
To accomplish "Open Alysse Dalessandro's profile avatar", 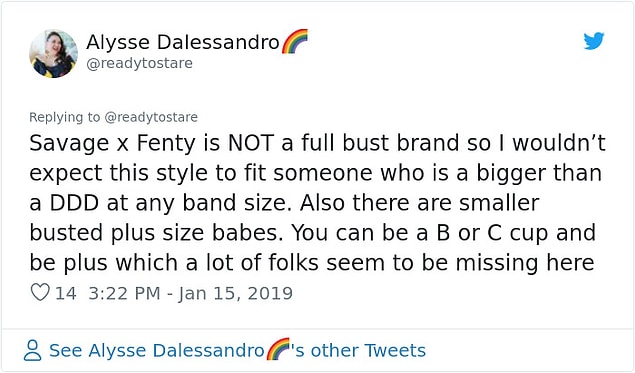I will pos(53,53).
